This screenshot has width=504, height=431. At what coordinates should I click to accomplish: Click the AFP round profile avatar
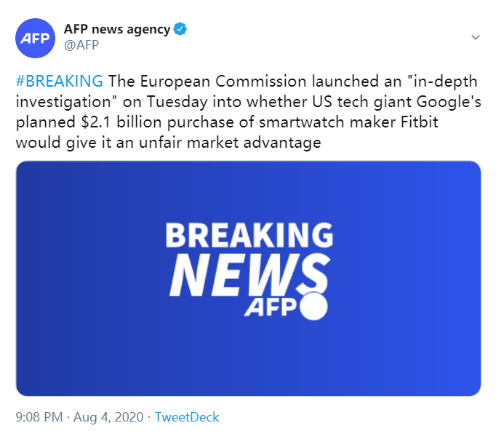point(35,38)
